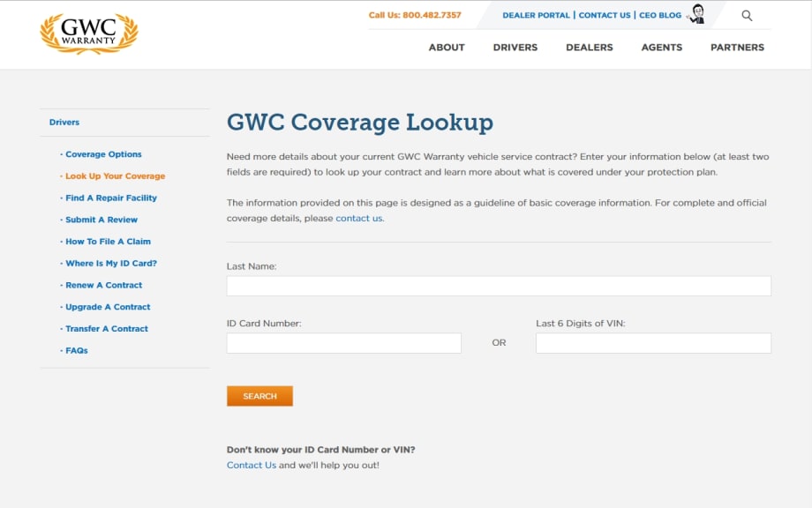Viewport: 812px width, 508px height.
Task: Open the ABOUT navigation menu
Action: coord(447,48)
